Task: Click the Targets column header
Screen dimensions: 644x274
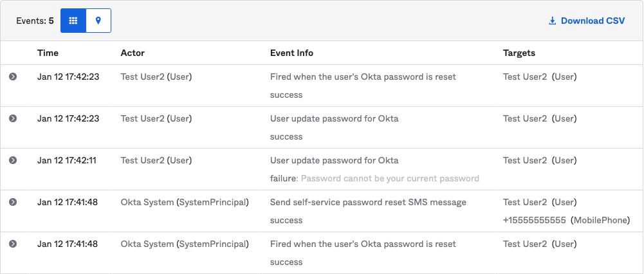Action: (519, 53)
